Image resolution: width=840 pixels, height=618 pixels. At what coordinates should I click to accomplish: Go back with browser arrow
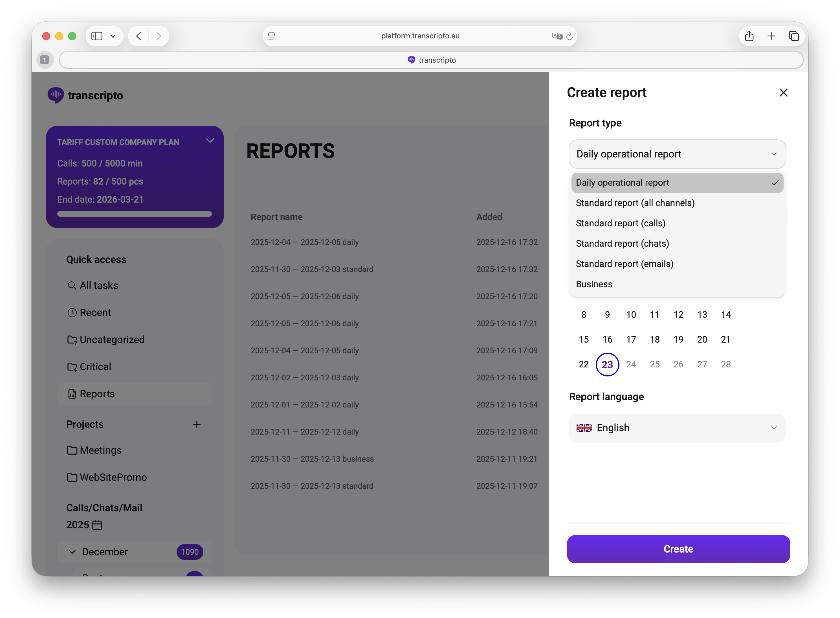tap(139, 36)
